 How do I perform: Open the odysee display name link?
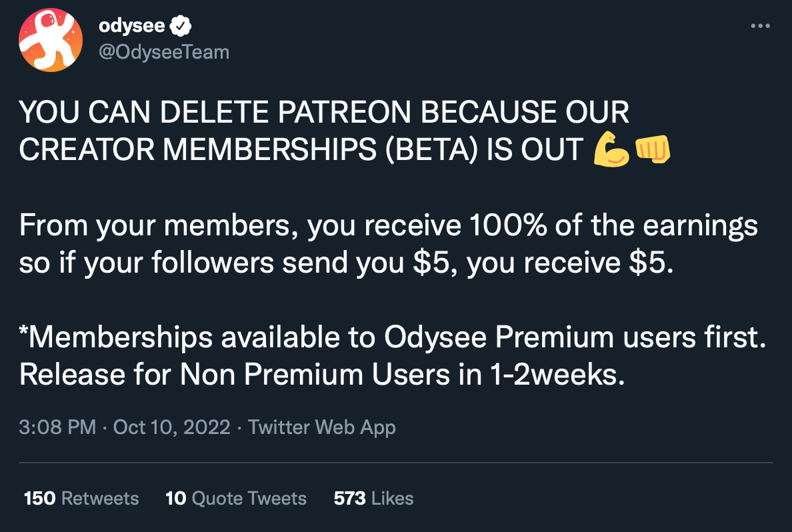pyautogui.click(x=132, y=26)
